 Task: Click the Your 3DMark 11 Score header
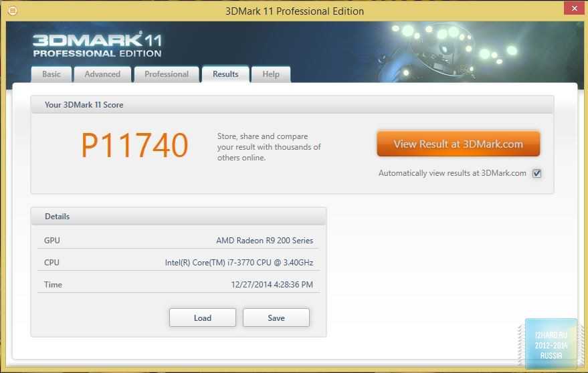pyautogui.click(x=292, y=105)
